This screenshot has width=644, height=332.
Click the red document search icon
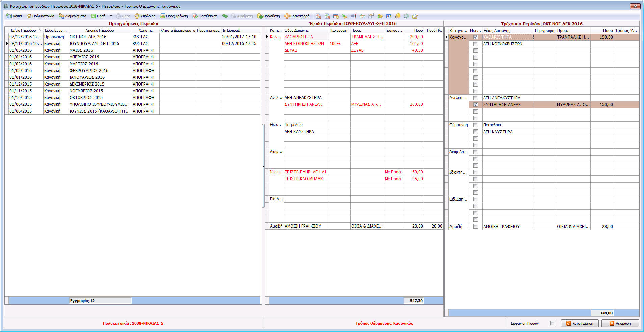click(318, 16)
